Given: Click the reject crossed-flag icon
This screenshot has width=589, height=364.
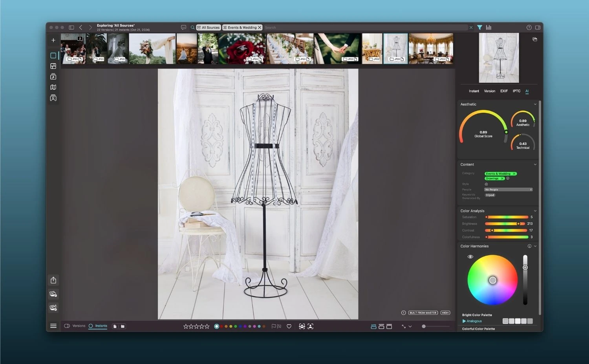Looking at the screenshot, I should (279, 326).
